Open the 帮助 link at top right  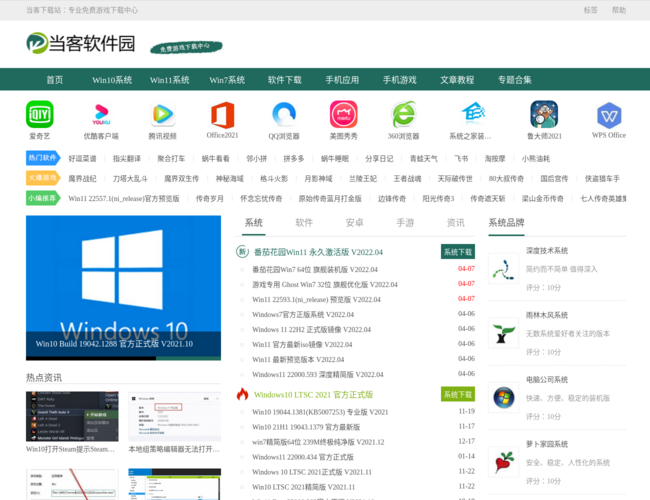click(x=619, y=10)
